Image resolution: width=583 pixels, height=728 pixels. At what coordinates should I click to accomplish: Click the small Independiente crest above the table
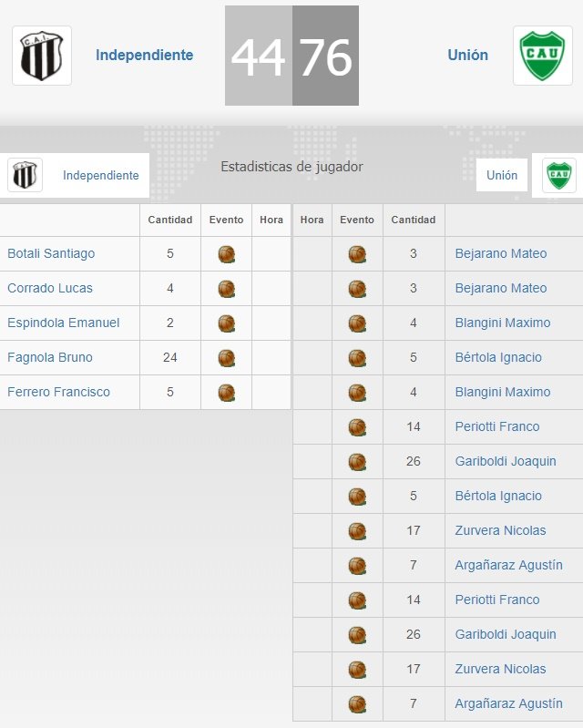25,175
